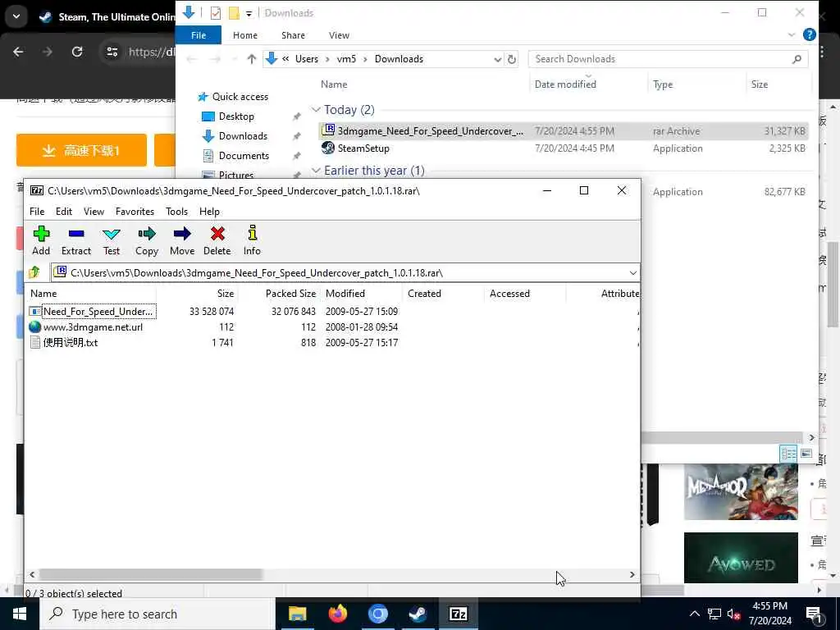Open Downloads in Explorer sidebar
840x630 pixels.
click(235, 136)
